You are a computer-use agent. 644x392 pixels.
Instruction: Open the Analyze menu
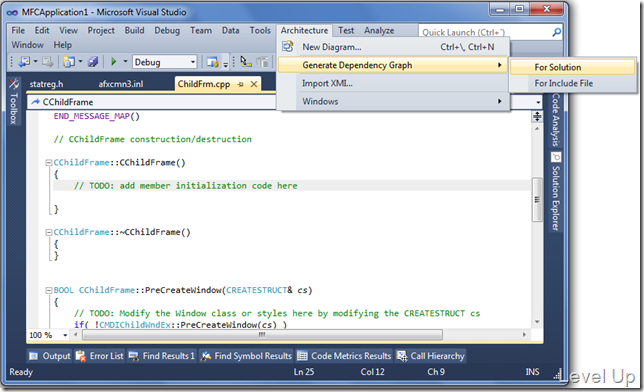pos(379,30)
